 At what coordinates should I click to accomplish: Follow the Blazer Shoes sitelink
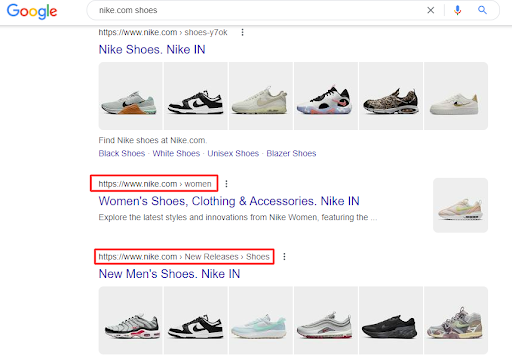click(291, 153)
